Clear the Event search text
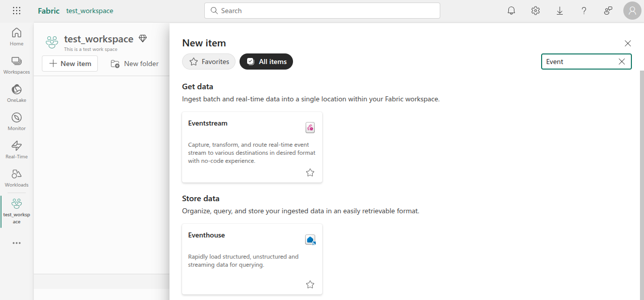644x300 pixels. tap(621, 61)
